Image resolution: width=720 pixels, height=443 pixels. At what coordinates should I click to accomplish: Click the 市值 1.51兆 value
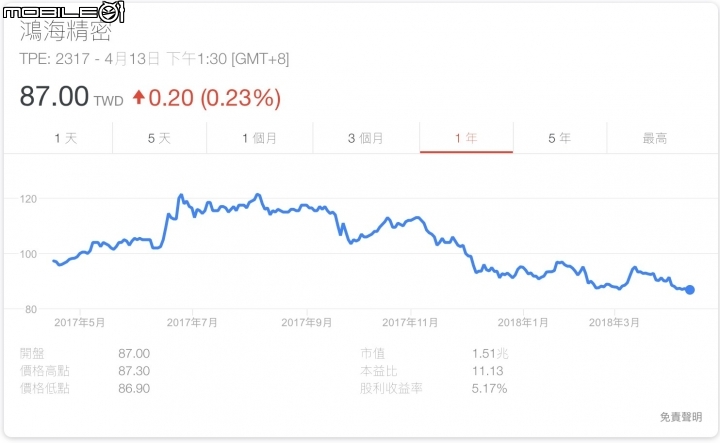[490, 353]
